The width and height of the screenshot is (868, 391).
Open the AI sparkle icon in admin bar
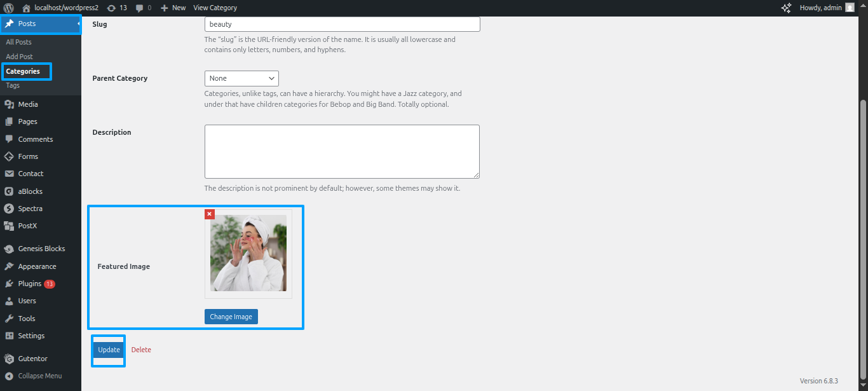pyautogui.click(x=786, y=8)
